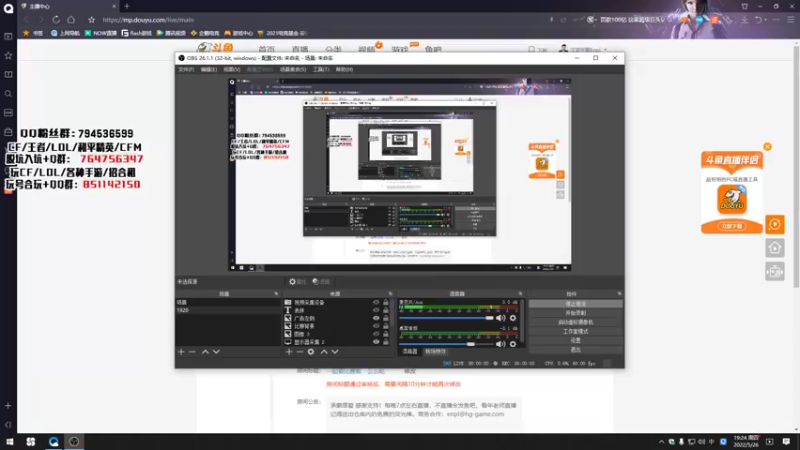Open OBS 场景集合(S) menu
The width and height of the screenshot is (800, 450).
point(293,69)
